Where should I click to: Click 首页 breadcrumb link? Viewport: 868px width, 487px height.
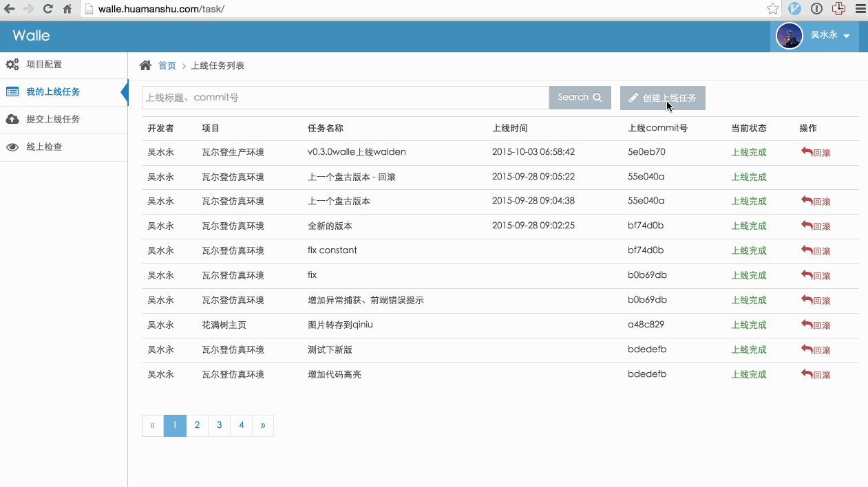click(x=167, y=66)
